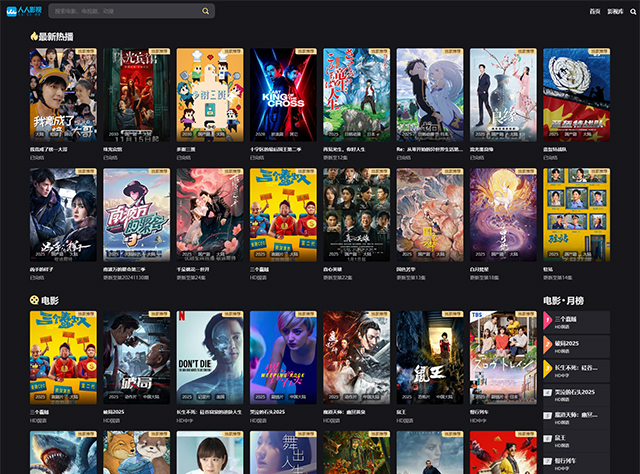Click the rank 6 badge next to 鼠王
Image resolution: width=640 pixels, height=474 pixels.
coord(548,437)
